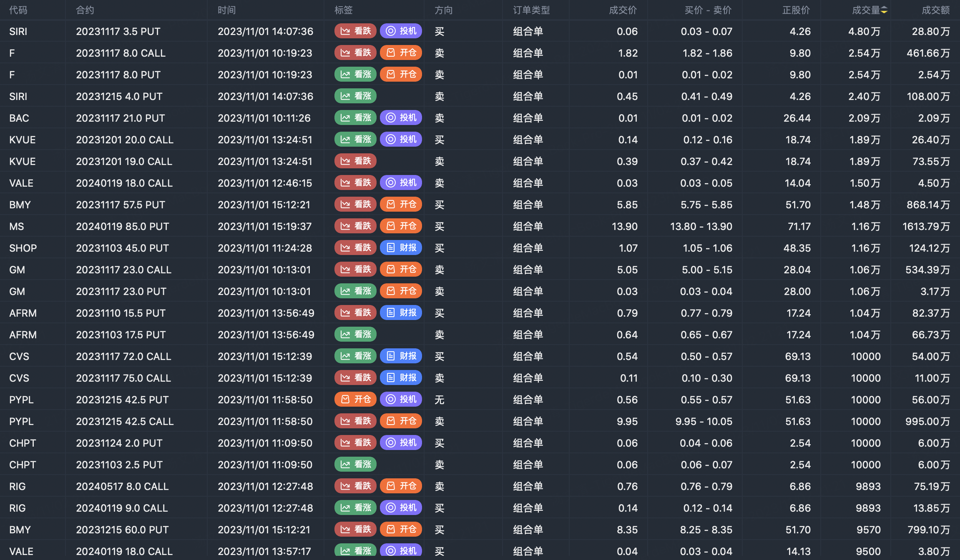Viewport: 960px width, 560px height.
Task: Click the 看跌 tag on BMY 60.0 PUT row
Action: [356, 529]
